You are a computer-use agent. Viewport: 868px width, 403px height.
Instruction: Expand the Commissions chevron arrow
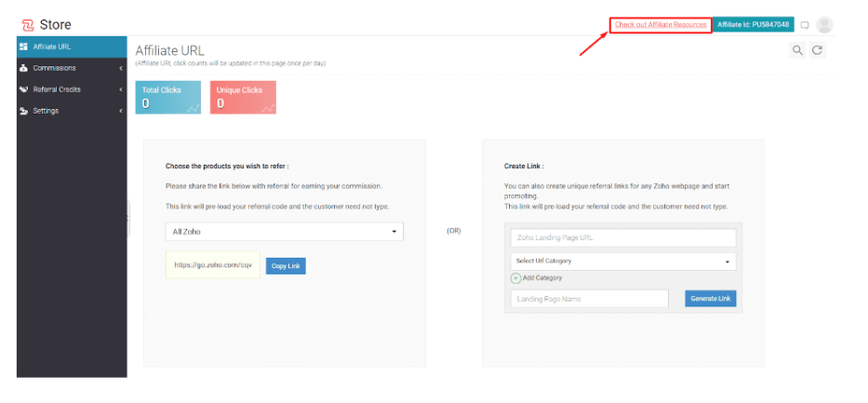(121, 68)
